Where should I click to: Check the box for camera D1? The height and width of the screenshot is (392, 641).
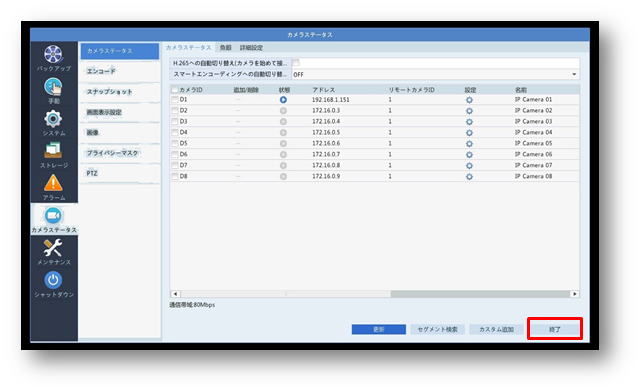pyautogui.click(x=175, y=100)
